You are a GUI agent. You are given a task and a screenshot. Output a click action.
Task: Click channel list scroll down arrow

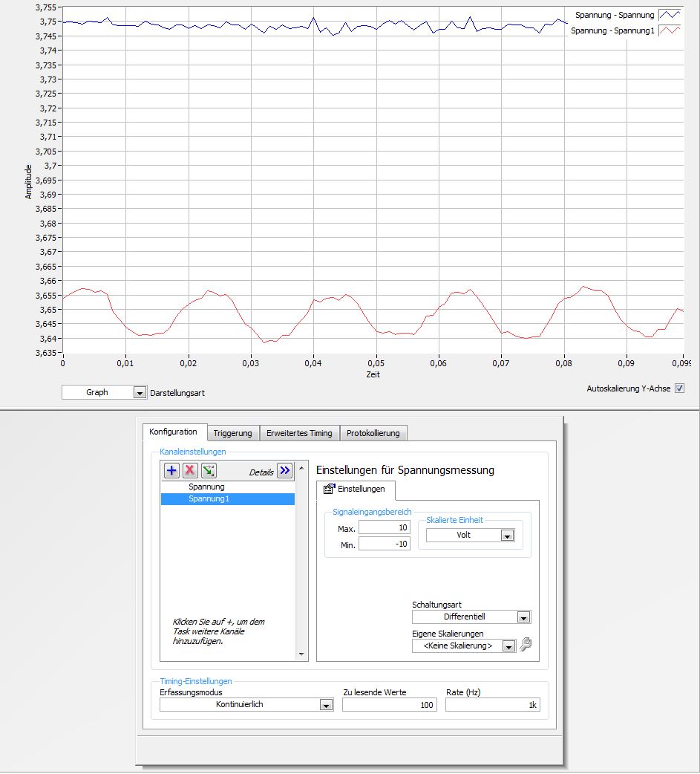click(301, 654)
